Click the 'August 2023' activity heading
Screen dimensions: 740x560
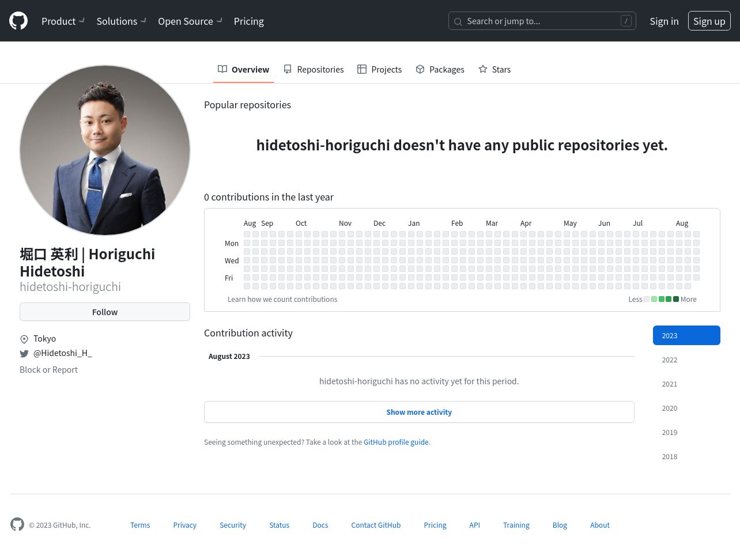click(229, 356)
